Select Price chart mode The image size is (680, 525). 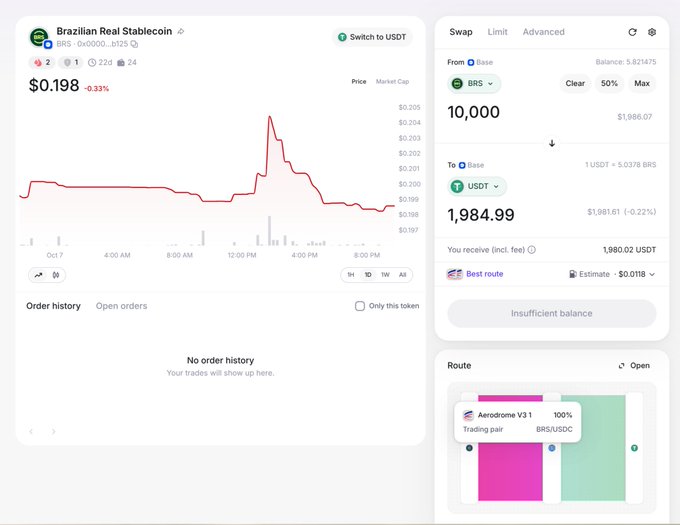coord(359,82)
